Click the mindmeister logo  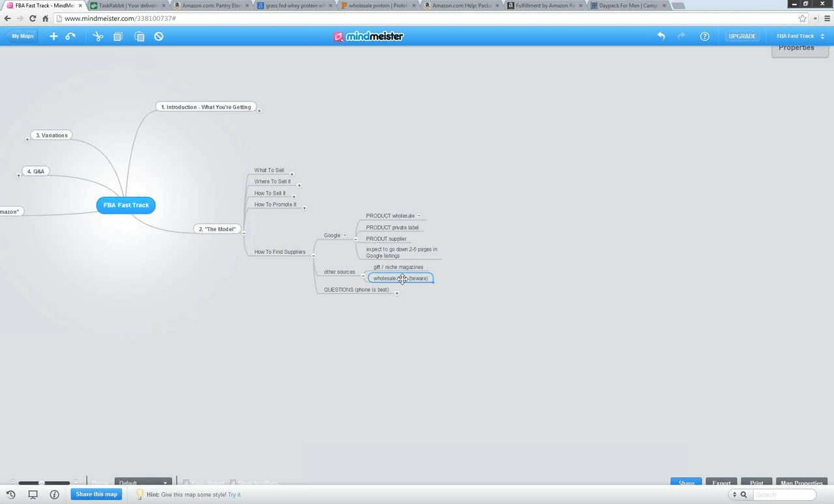[x=369, y=36]
